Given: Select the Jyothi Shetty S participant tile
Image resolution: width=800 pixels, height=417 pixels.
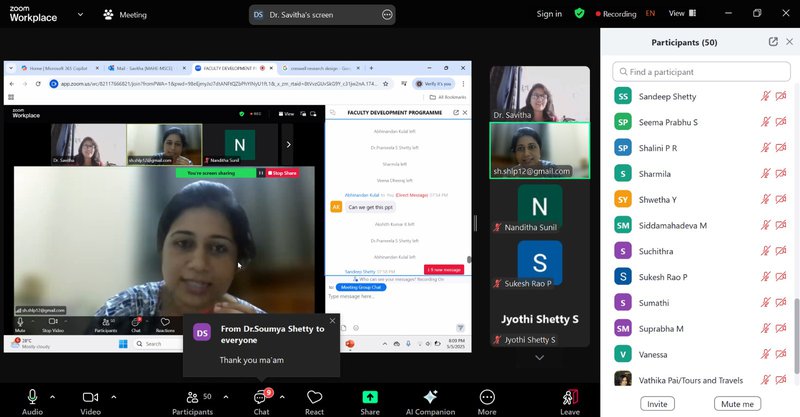Looking at the screenshot, I should 540,320.
